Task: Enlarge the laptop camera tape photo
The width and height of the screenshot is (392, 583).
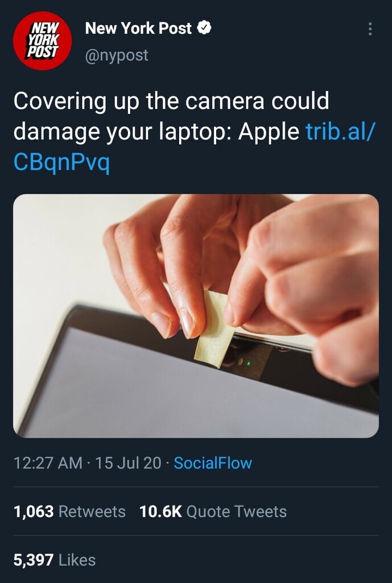Action: pos(196,315)
